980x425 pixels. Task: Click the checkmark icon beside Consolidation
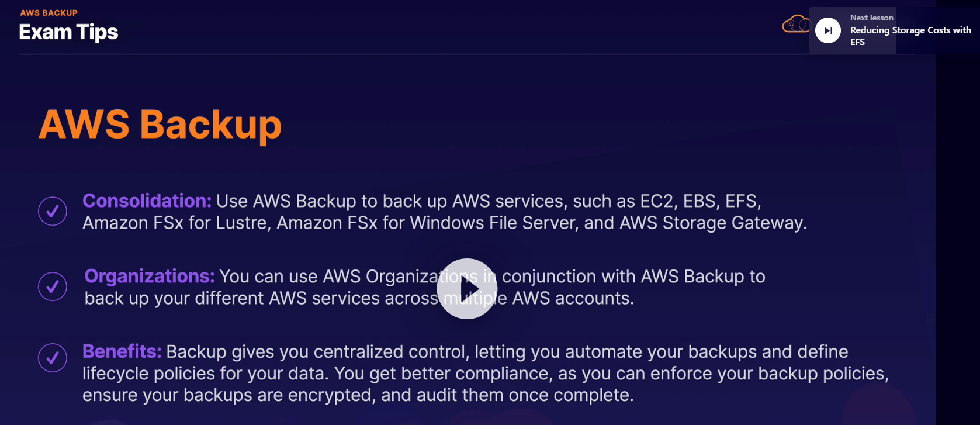[53, 211]
